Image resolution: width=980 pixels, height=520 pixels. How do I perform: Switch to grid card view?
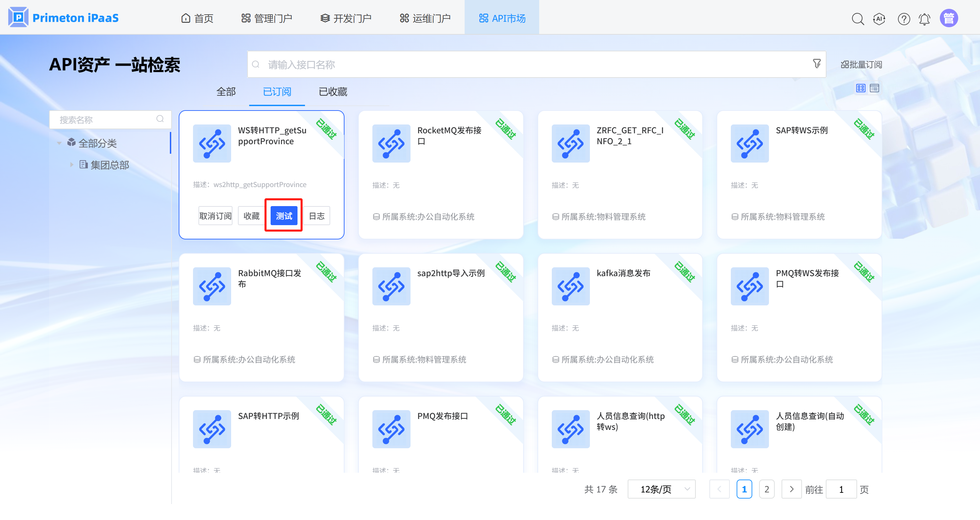[861, 88]
